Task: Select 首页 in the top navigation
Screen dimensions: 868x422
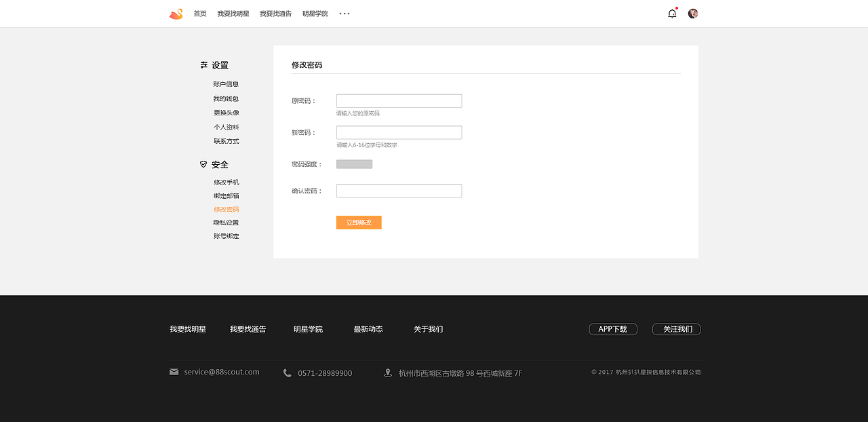Action: [199, 13]
